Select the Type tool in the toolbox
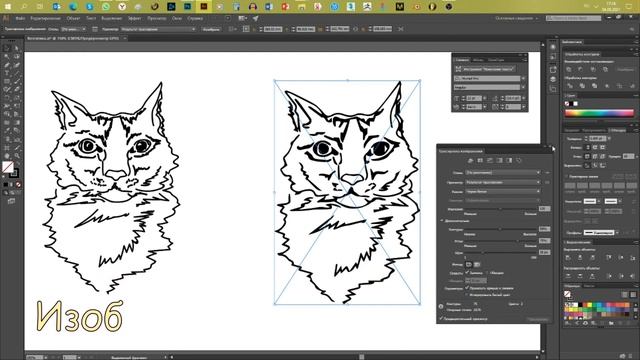 coord(7,73)
